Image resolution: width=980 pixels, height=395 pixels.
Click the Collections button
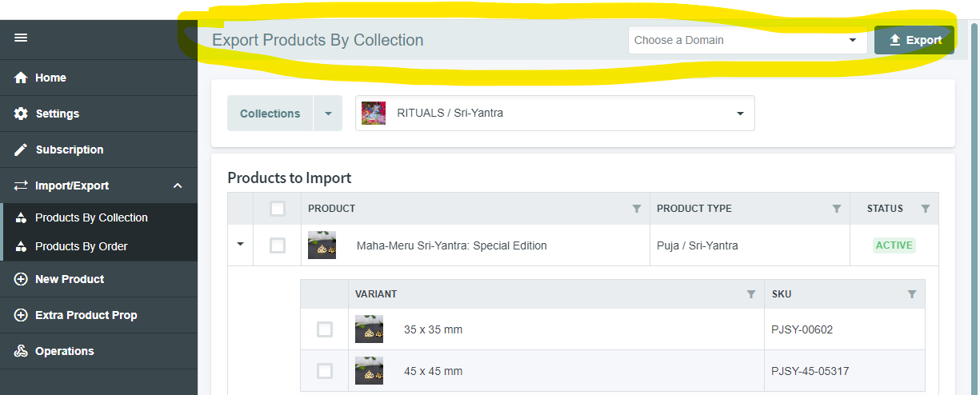click(x=270, y=114)
